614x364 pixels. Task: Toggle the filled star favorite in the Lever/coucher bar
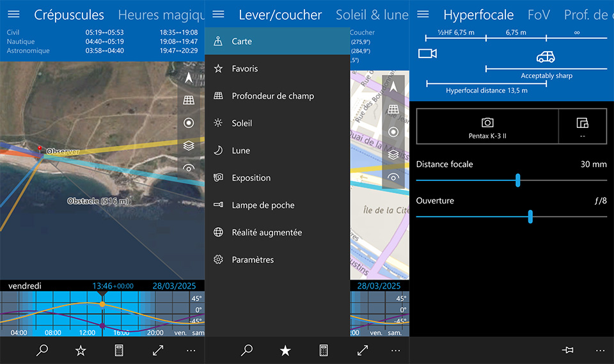tap(285, 350)
